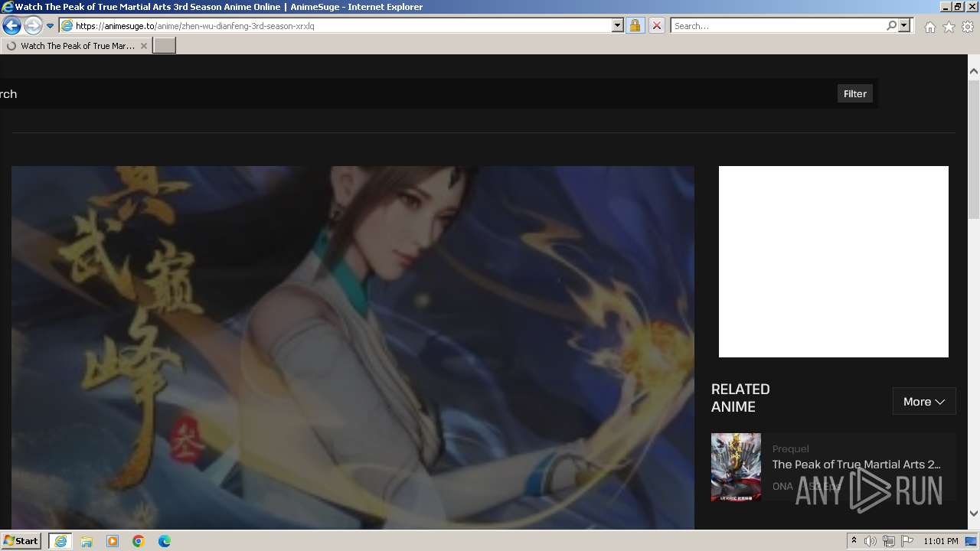Viewport: 980px width, 551px height.
Task: Click the page scrollbar up arrow
Action: pos(974,71)
